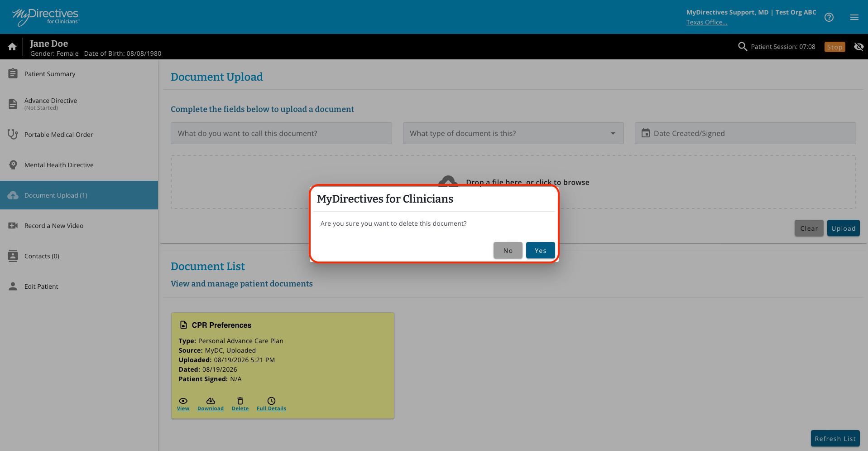The height and width of the screenshot is (451, 868).
Task: Click the Date Created/Signed field
Action: click(x=745, y=133)
